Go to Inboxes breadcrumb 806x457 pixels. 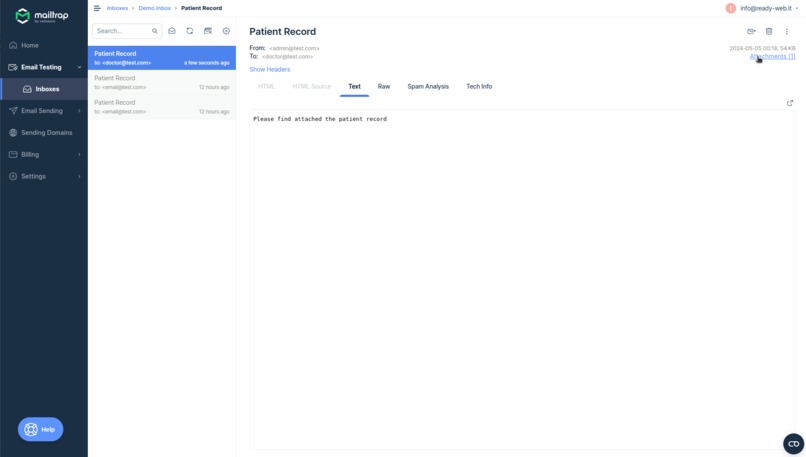(x=117, y=8)
